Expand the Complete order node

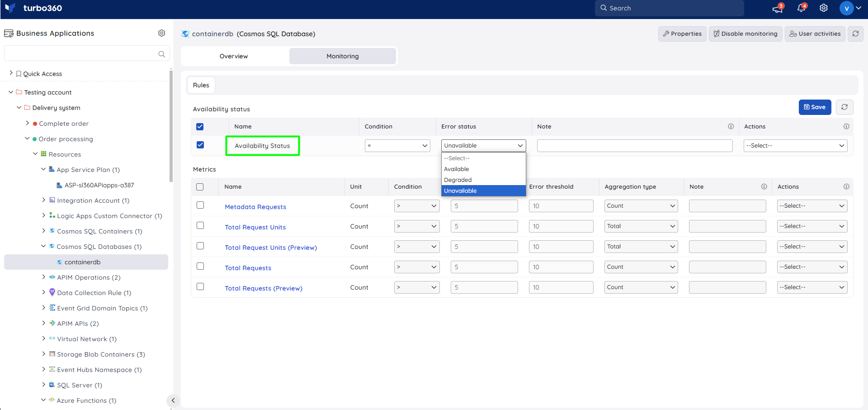[27, 123]
